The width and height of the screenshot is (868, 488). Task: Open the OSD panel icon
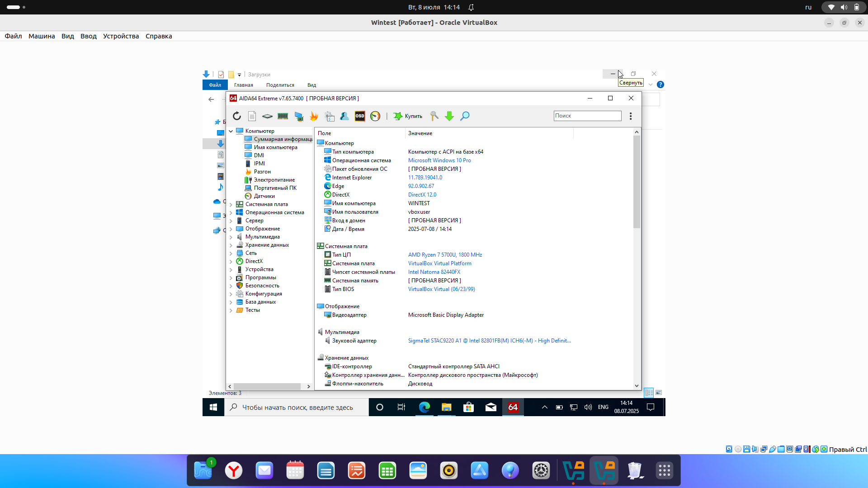click(x=360, y=116)
